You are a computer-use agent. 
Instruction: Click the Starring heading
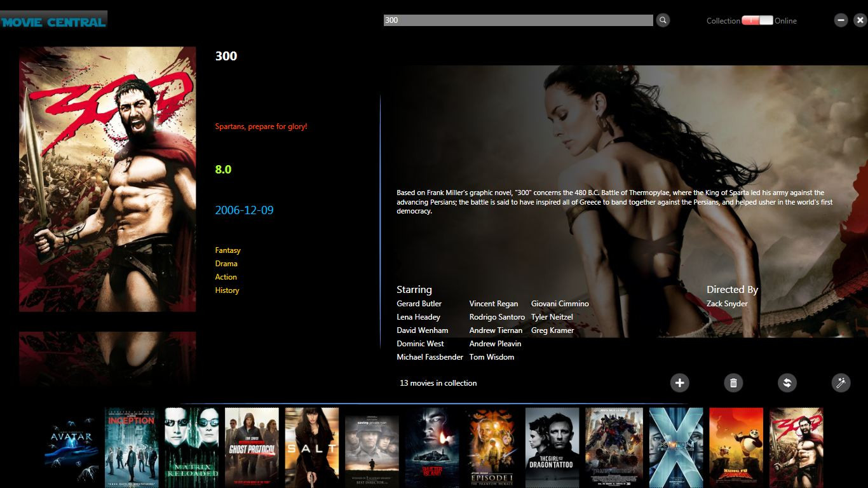414,290
